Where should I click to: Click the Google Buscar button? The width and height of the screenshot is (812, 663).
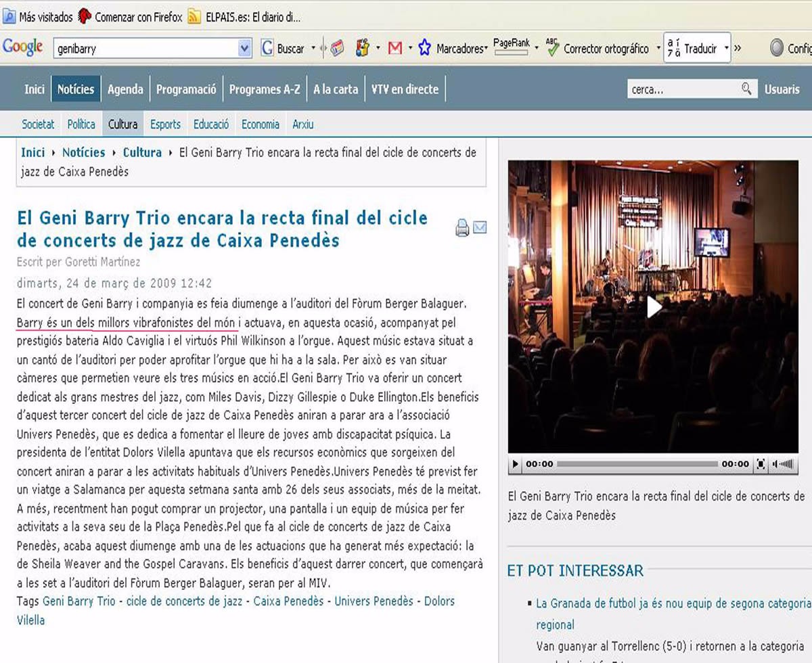click(x=283, y=48)
